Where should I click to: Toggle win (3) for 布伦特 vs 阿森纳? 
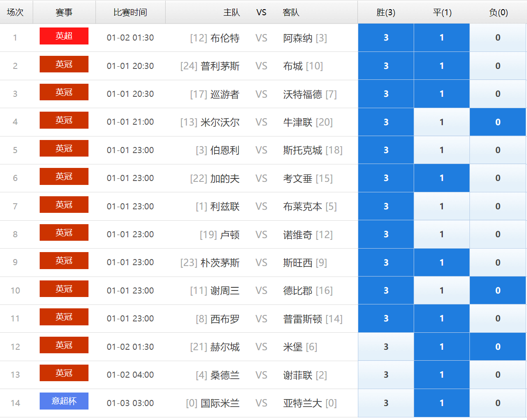(x=386, y=38)
